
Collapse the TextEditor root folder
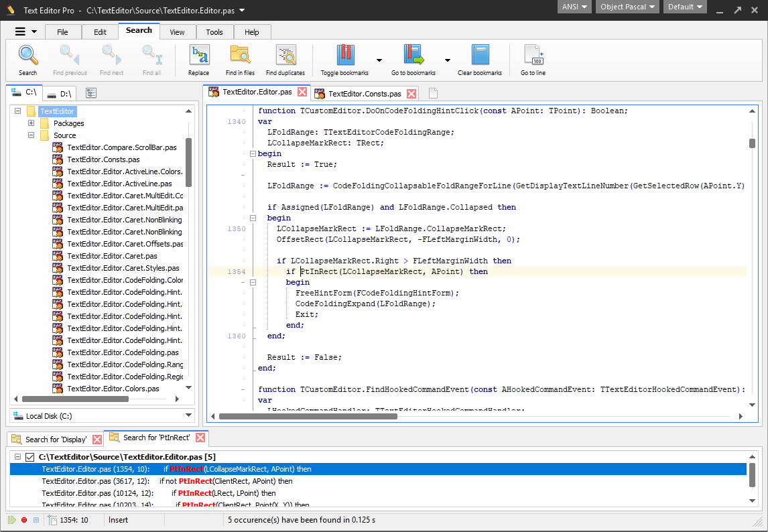[17, 111]
